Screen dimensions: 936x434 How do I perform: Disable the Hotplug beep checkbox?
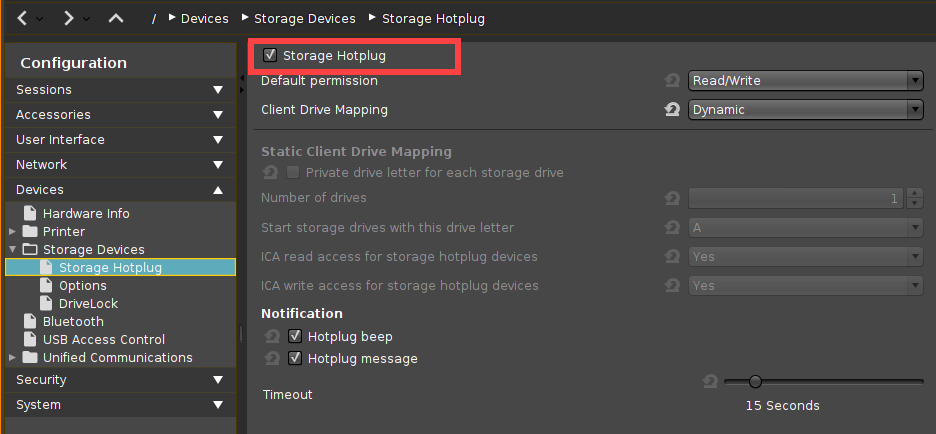point(295,336)
